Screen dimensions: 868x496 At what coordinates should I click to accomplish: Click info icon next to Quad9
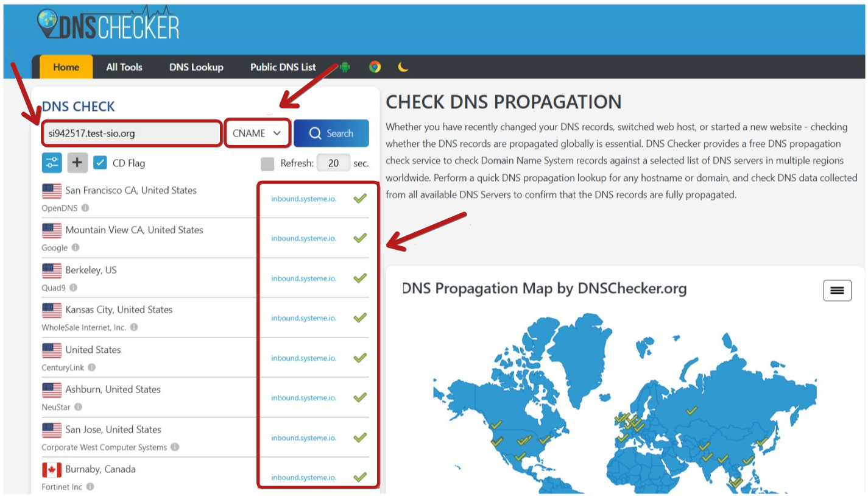click(x=73, y=288)
